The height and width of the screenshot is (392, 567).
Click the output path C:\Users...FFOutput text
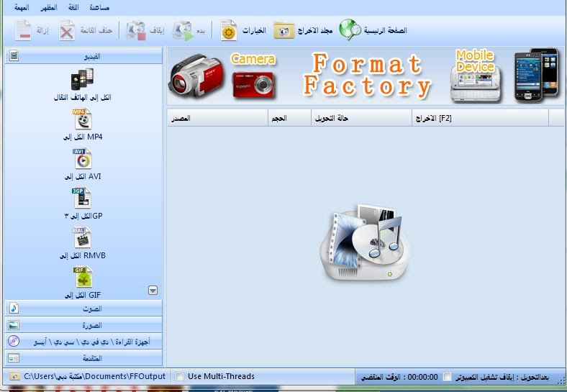coord(95,376)
